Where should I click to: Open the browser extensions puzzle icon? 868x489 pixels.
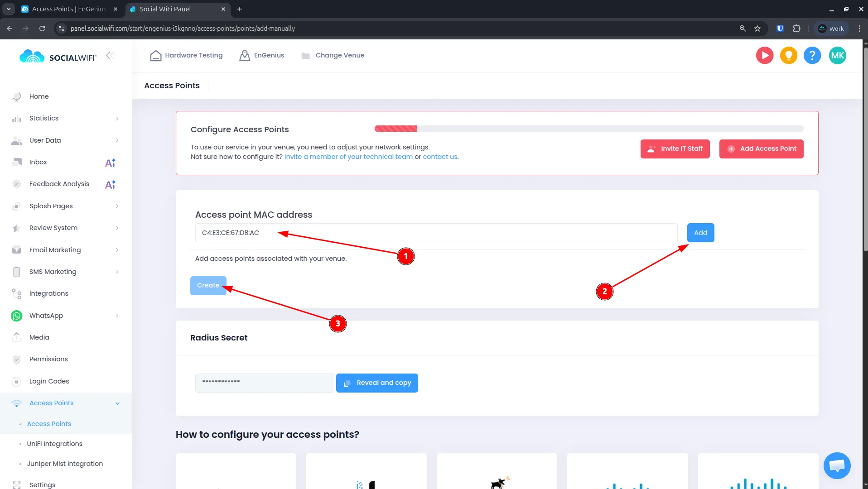point(796,29)
